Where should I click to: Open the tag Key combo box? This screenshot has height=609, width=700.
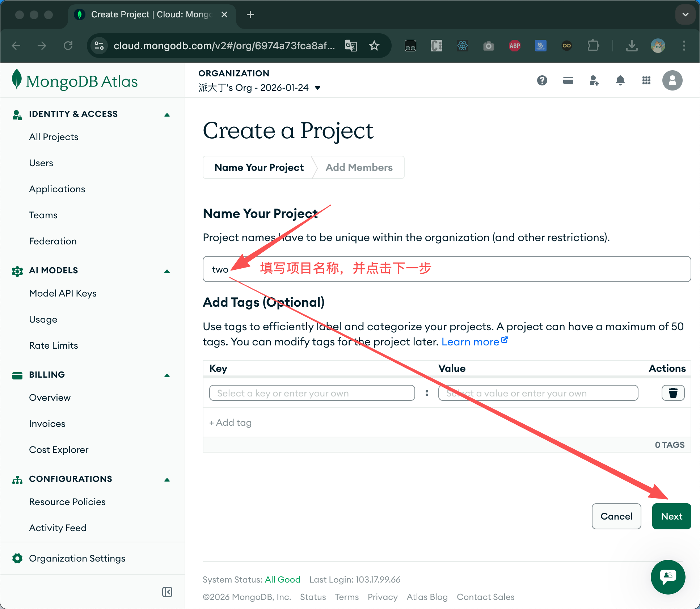(312, 393)
